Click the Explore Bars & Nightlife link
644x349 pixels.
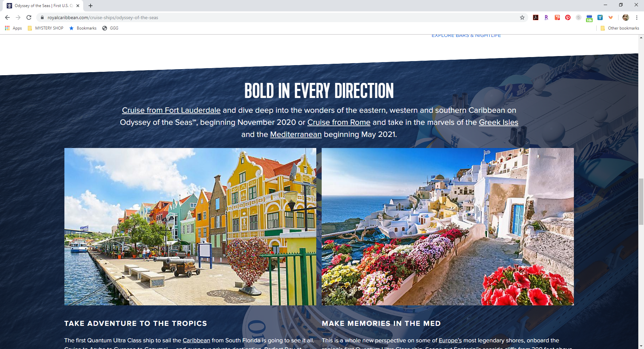[x=466, y=36]
